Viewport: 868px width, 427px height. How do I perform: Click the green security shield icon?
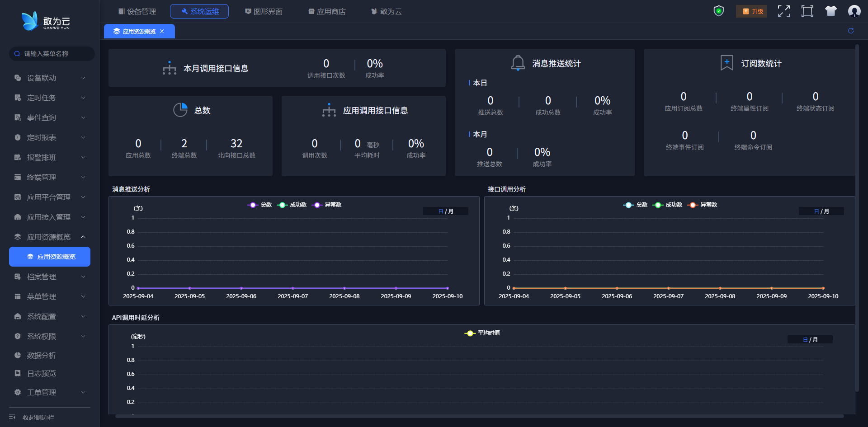pyautogui.click(x=718, y=11)
